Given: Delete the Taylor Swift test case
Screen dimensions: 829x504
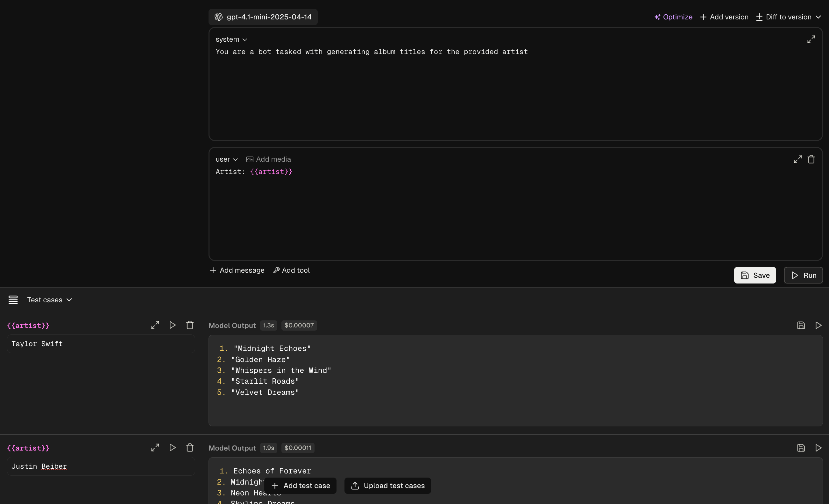Looking at the screenshot, I should (190, 325).
